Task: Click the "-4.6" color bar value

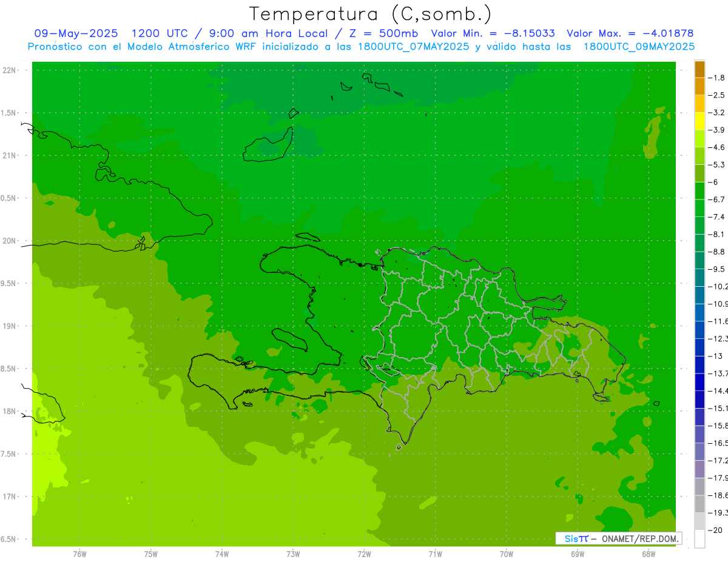Action: [x=717, y=147]
